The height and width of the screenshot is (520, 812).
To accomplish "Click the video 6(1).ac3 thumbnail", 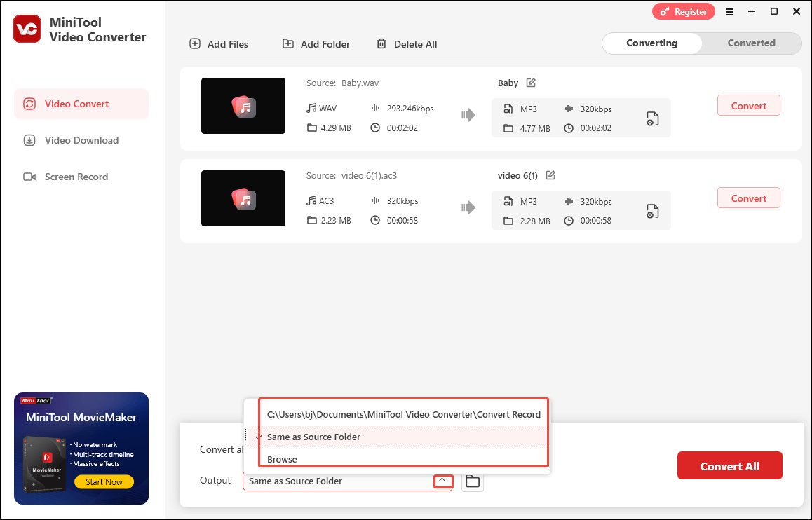I will coord(243,198).
